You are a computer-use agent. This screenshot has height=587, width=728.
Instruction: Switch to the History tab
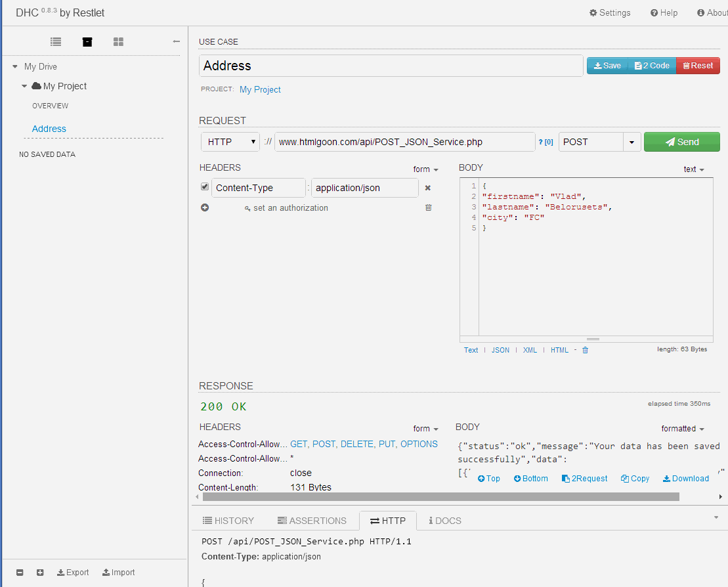228,521
